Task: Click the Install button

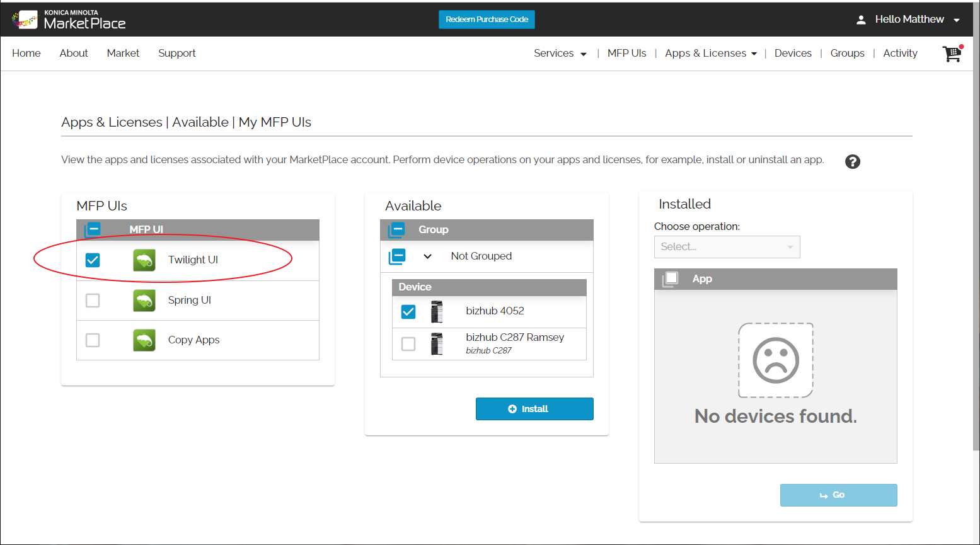Action: pos(534,409)
